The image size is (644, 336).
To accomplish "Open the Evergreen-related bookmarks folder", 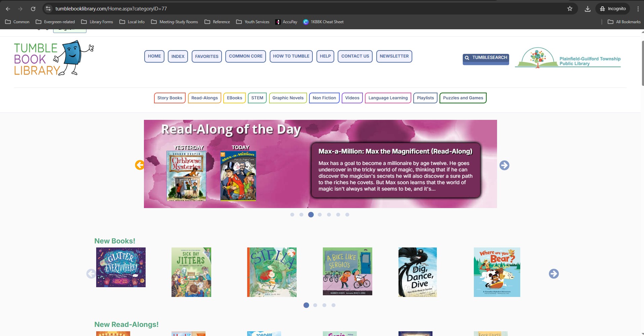I will tap(55, 22).
